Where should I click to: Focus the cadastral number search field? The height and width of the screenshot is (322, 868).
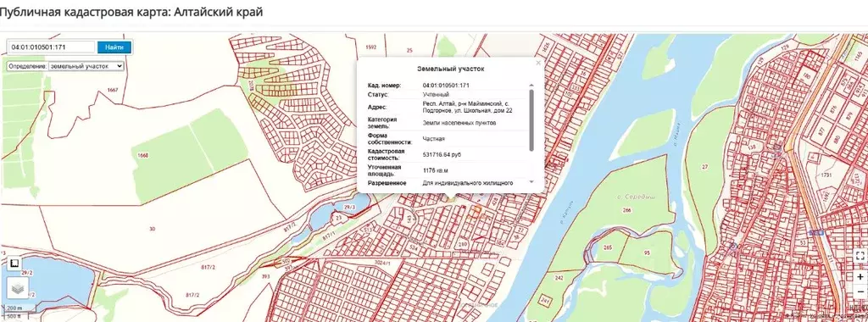(52, 47)
